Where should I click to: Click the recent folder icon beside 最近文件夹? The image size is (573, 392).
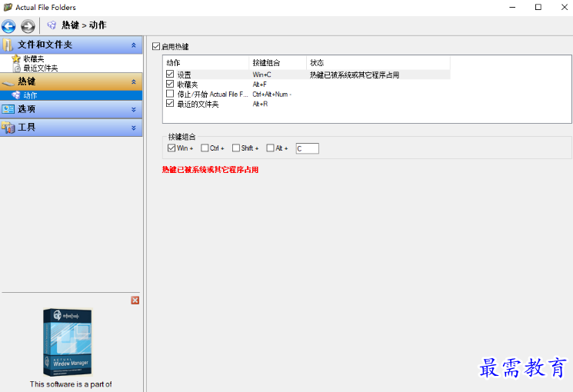(17, 68)
